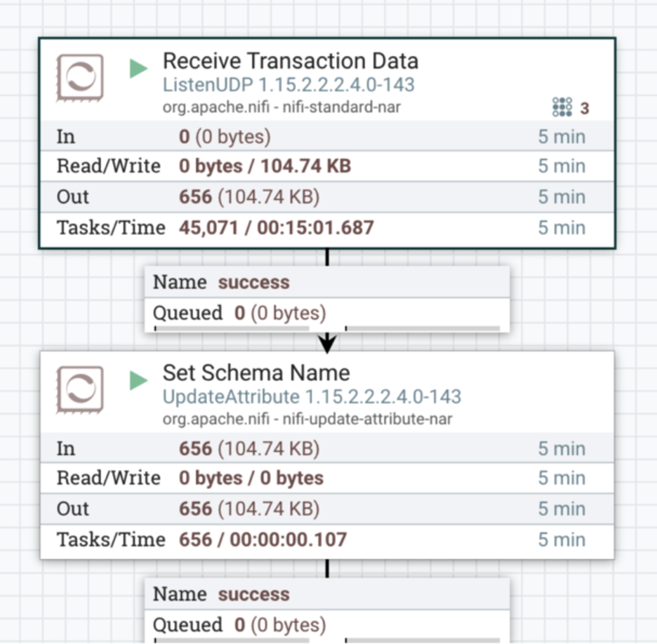Click the Queued '0 (0 bytes)' of second connection
Image resolution: width=657 pixels, height=644 pixels.
click(x=280, y=625)
